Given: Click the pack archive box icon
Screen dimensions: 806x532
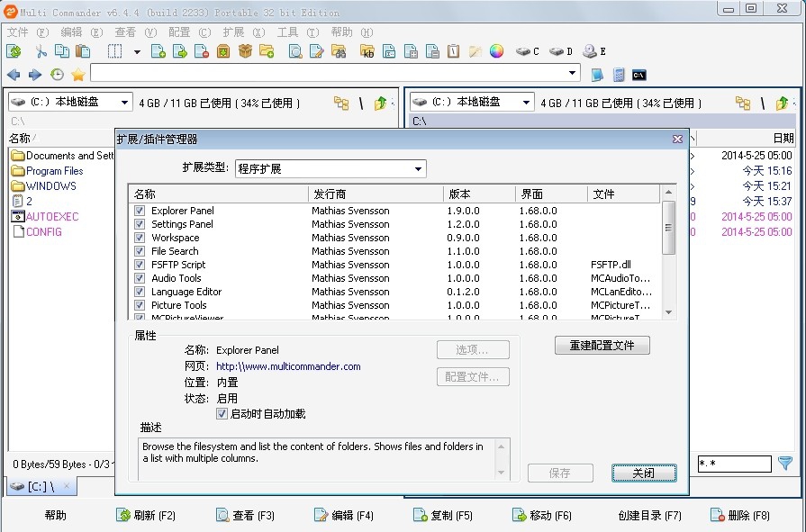Looking at the screenshot, I should [x=223, y=51].
